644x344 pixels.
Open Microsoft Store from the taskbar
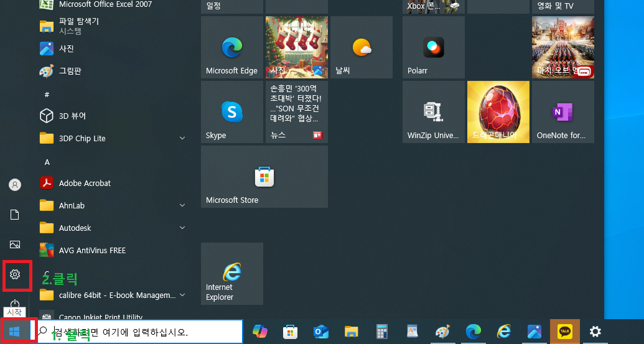[x=290, y=332]
